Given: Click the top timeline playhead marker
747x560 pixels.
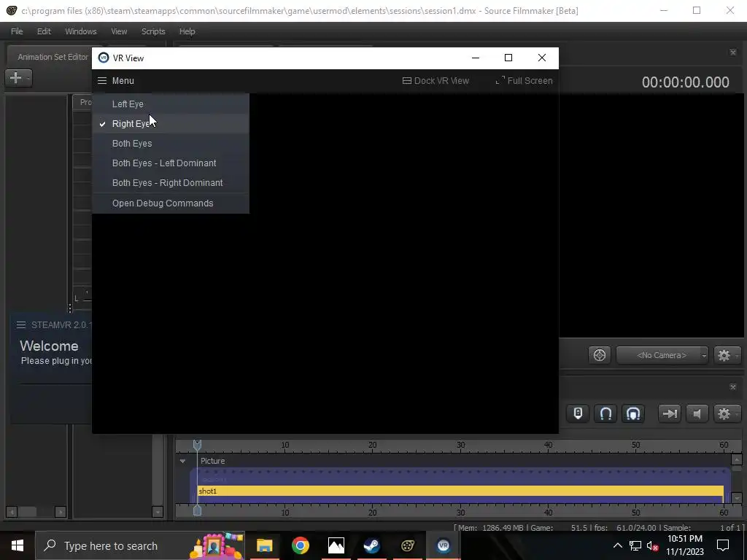Looking at the screenshot, I should (197, 445).
